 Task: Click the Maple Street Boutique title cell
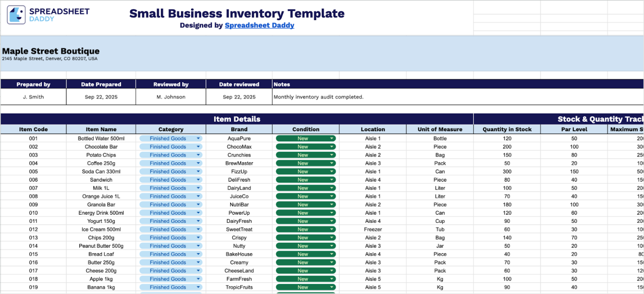pos(50,51)
